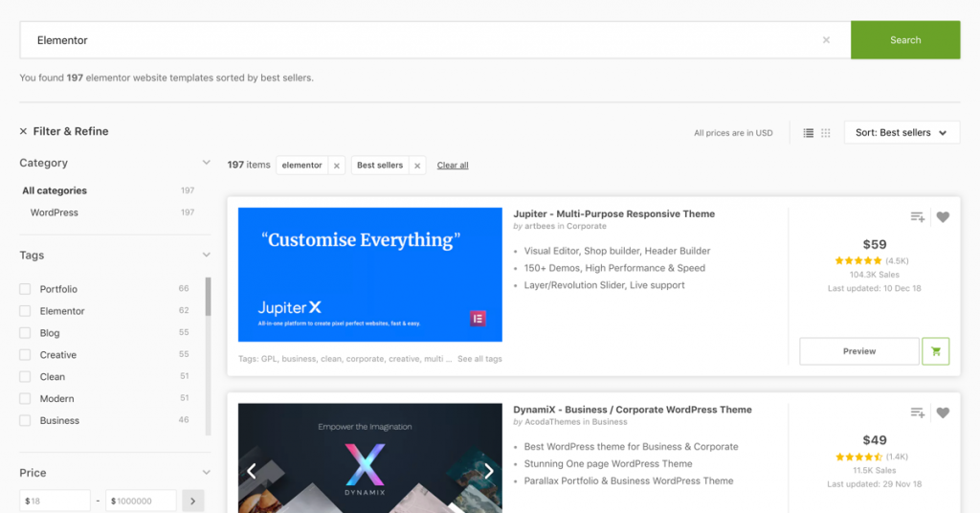This screenshot has height=513, width=980.
Task: Clear the search field with the X icon
Action: click(x=826, y=40)
